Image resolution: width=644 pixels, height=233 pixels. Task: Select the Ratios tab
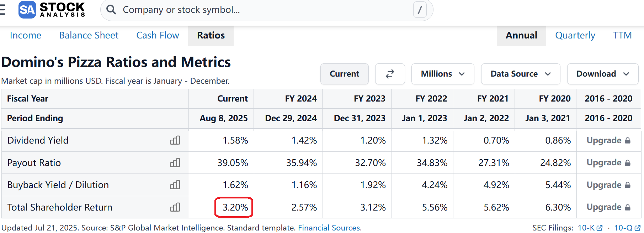pyautogui.click(x=211, y=35)
